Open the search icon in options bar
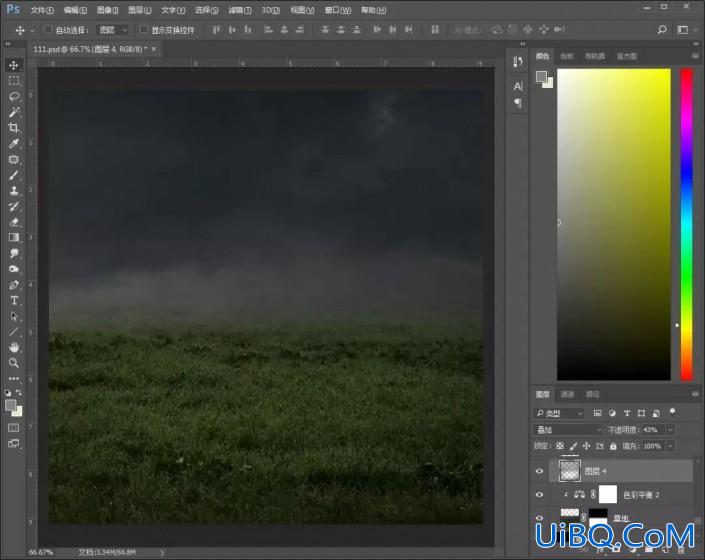 pyautogui.click(x=662, y=30)
